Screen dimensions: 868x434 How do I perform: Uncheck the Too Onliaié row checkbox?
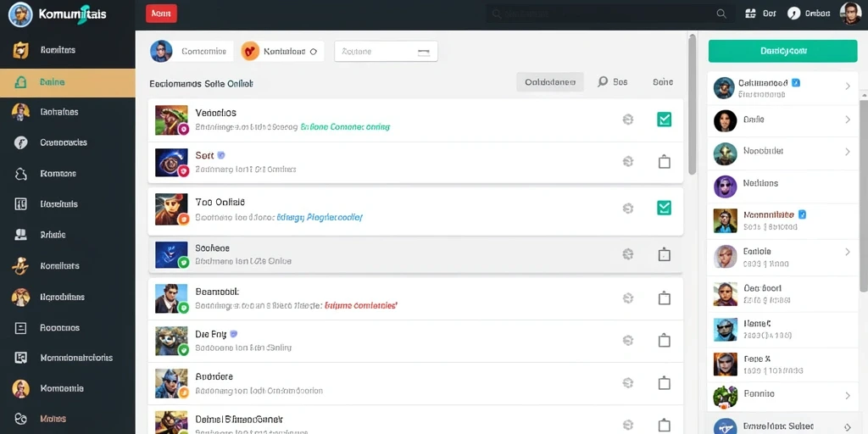(x=664, y=208)
